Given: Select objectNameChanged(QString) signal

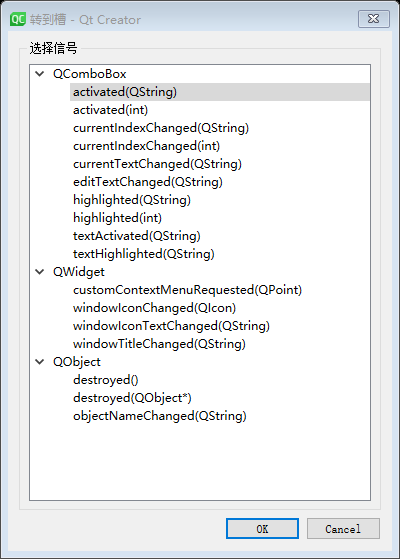Looking at the screenshot, I should pos(160,416).
